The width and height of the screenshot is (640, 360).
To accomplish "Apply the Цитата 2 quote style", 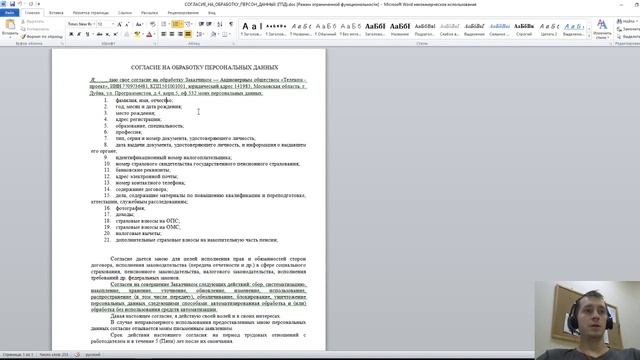I will coord(549,29).
